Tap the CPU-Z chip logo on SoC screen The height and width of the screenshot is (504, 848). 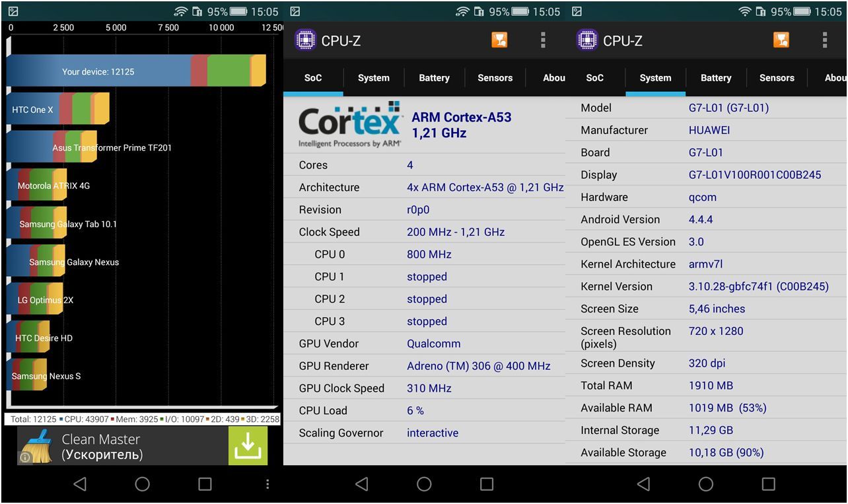[305, 40]
